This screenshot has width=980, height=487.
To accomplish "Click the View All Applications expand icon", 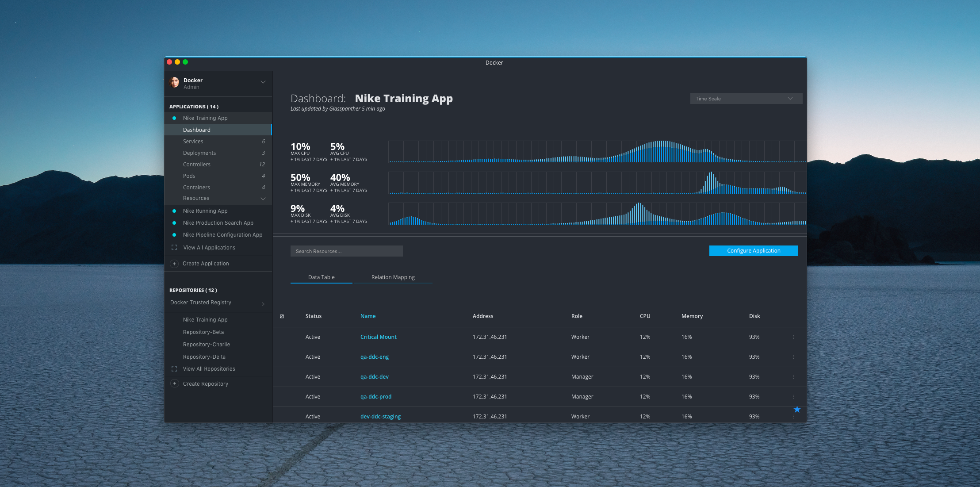I will tap(174, 248).
